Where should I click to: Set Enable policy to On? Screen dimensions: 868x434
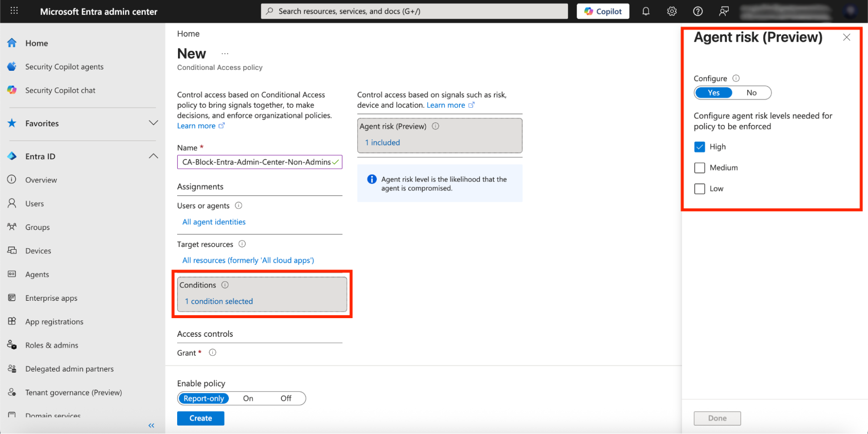click(248, 398)
